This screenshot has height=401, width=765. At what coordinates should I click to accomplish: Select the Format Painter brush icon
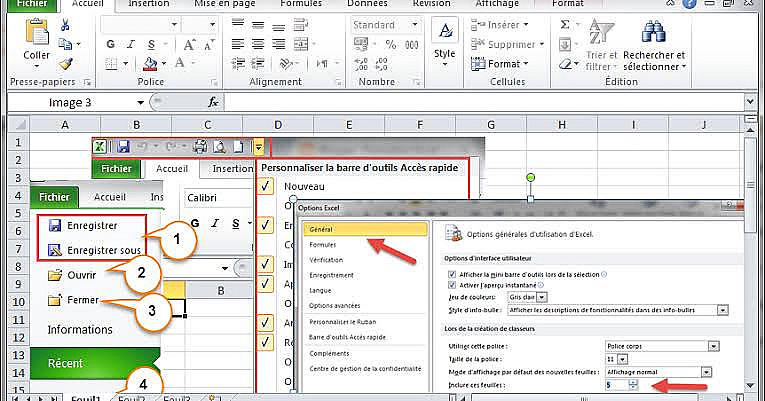click(x=65, y=63)
